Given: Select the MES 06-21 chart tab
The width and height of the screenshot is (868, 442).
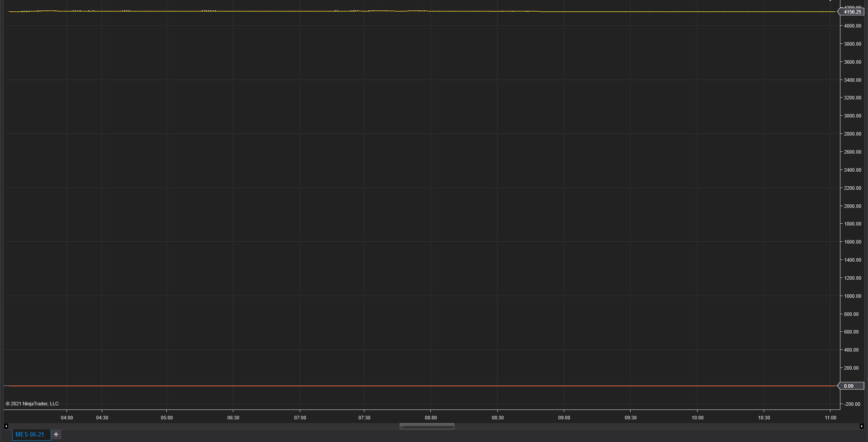Looking at the screenshot, I should [31, 434].
